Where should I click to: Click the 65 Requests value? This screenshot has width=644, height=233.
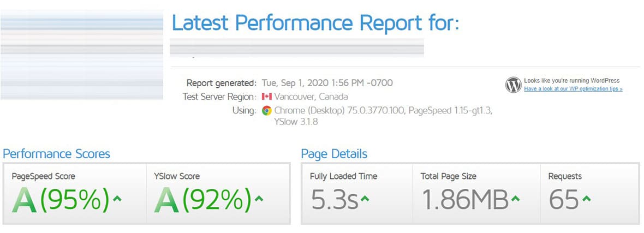[x=563, y=200]
